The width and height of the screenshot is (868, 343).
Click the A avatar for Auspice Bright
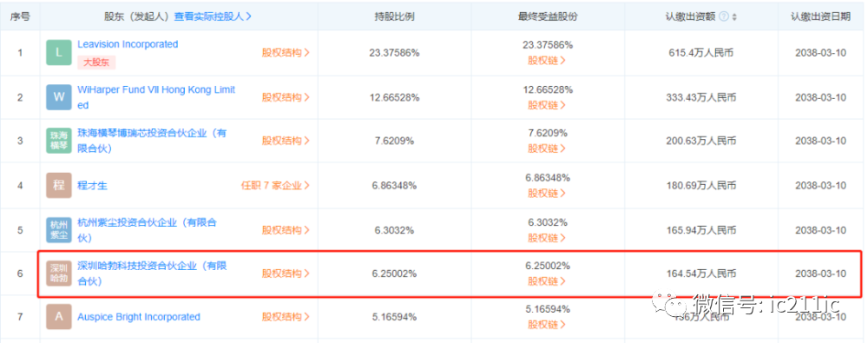(59, 317)
